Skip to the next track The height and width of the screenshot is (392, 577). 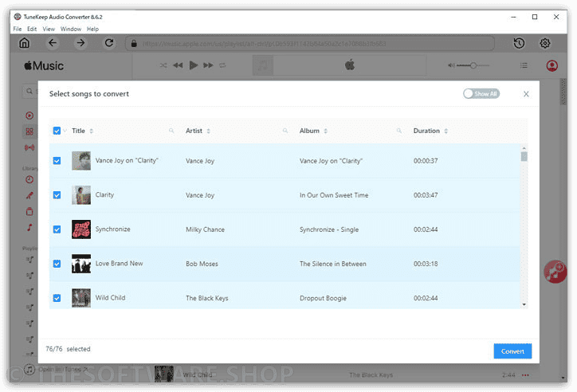(208, 65)
